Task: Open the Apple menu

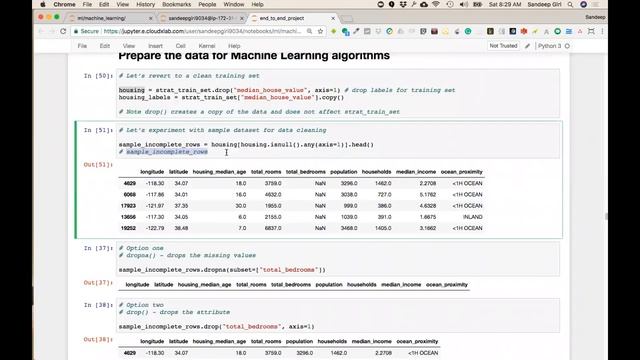Action: coord(43,4)
